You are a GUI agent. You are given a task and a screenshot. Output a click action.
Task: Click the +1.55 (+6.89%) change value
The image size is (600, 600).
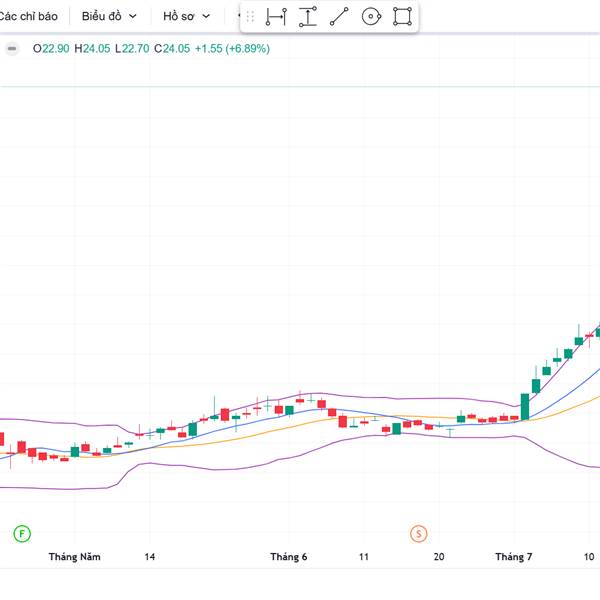tap(232, 49)
